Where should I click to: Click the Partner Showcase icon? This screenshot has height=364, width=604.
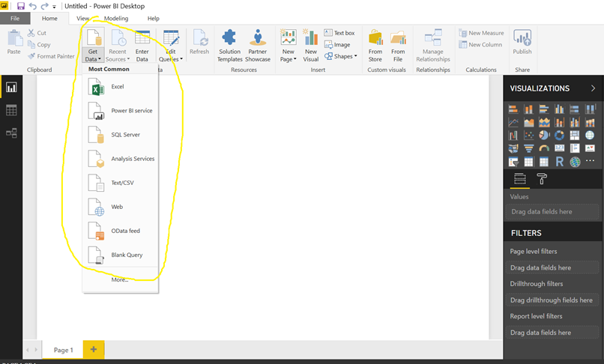[x=258, y=45]
